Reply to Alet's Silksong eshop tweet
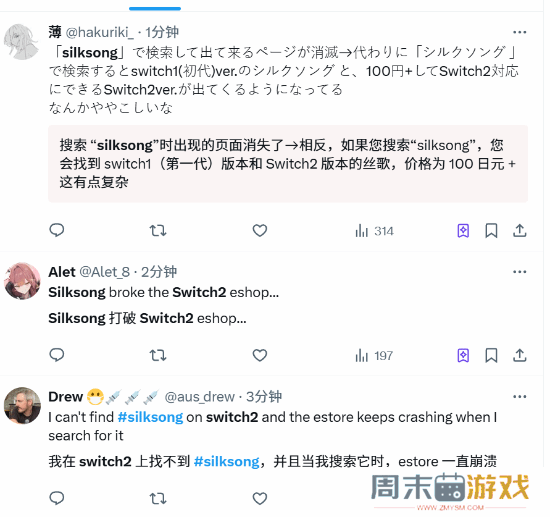 click(x=56, y=355)
